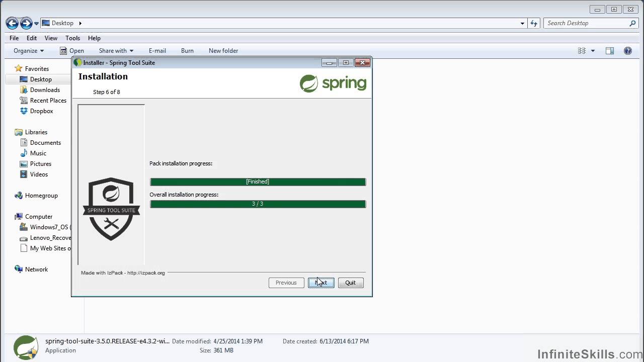644x362 pixels.
Task: Open the Videos library
Action: [39, 174]
